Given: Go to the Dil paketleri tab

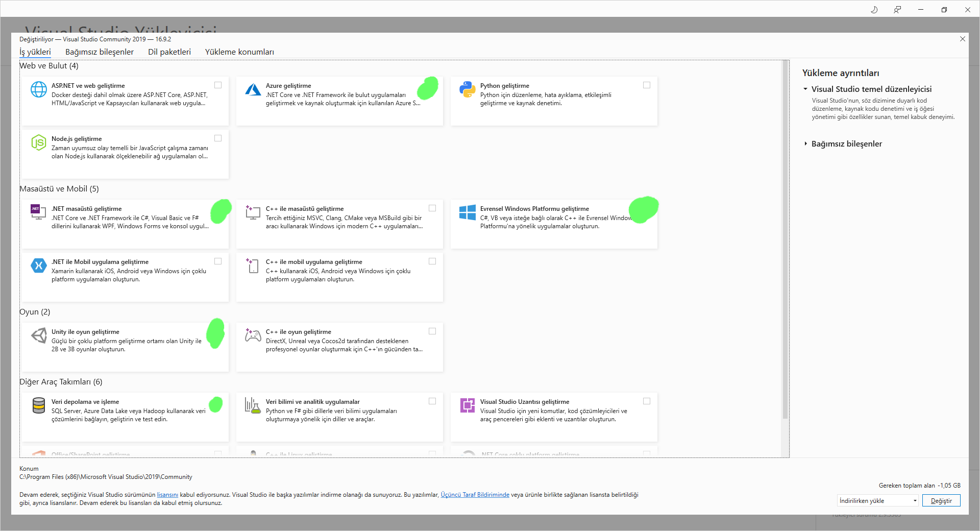Looking at the screenshot, I should 169,52.
